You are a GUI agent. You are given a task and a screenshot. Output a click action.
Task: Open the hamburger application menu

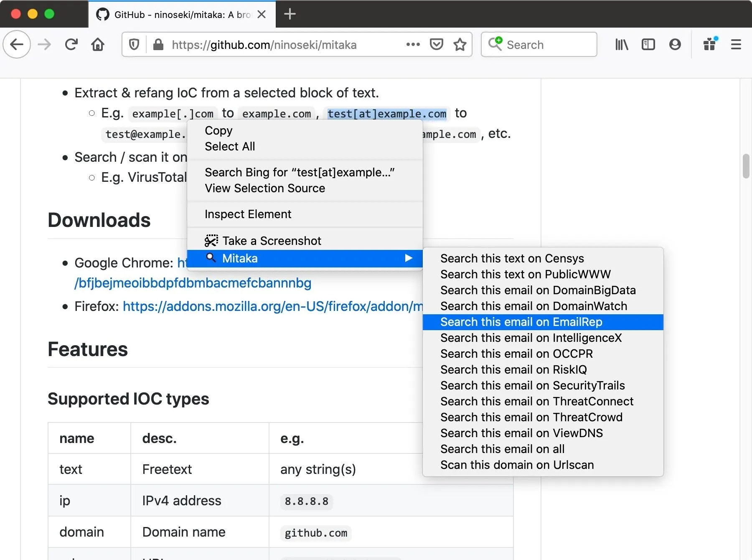coord(736,44)
